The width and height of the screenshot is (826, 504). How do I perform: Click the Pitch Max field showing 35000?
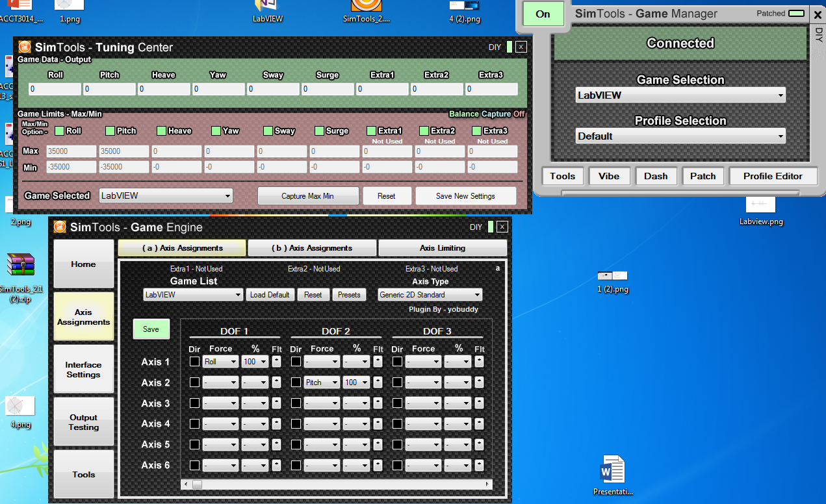click(x=123, y=151)
